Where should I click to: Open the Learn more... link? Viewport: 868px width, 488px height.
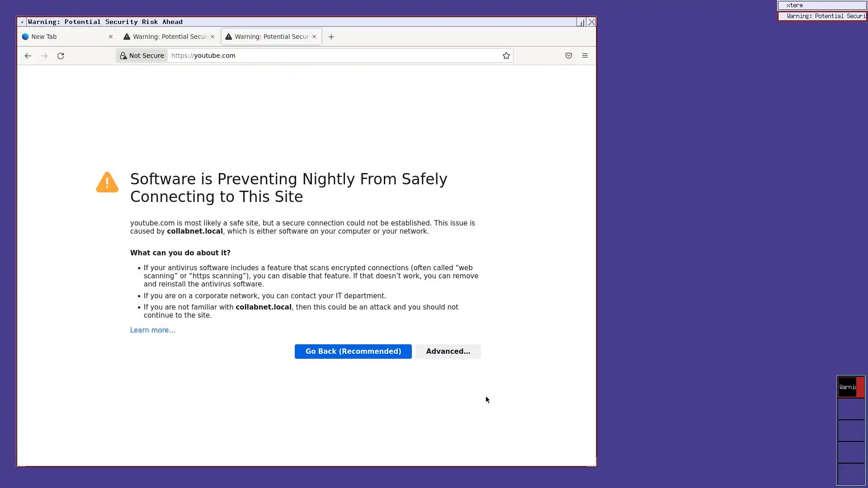(152, 330)
